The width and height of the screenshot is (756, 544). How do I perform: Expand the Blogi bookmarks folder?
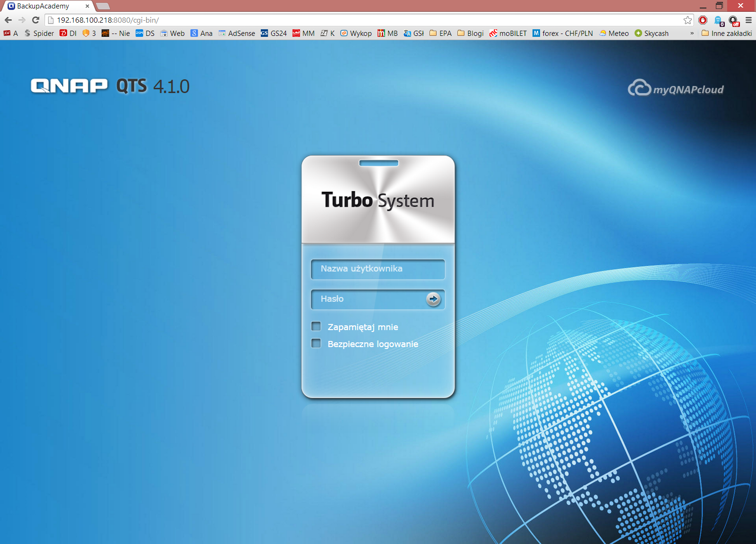471,33
